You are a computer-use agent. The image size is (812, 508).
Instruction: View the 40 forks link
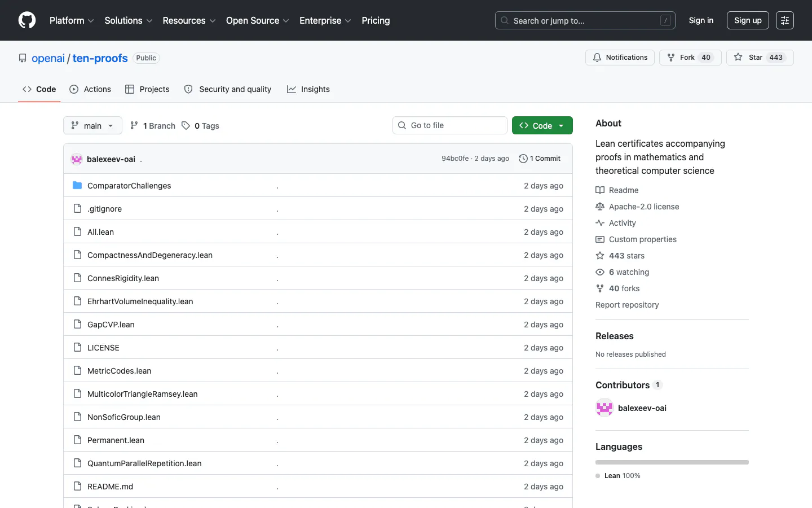pos(618,288)
